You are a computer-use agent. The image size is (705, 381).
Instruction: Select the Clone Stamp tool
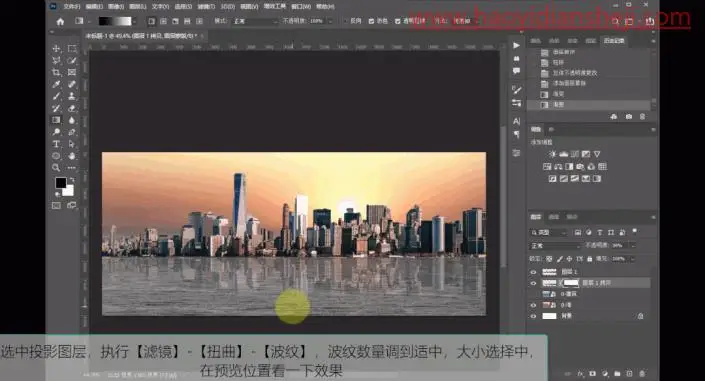click(71, 96)
